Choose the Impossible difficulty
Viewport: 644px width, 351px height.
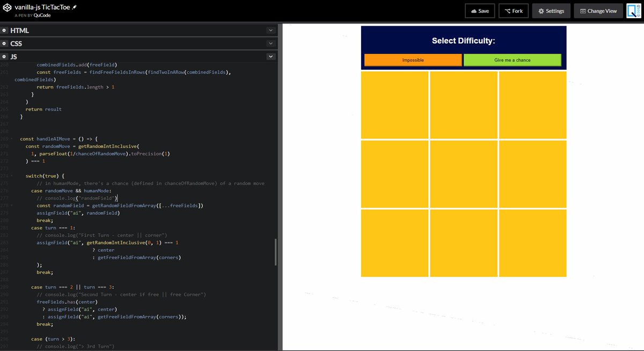coord(413,60)
